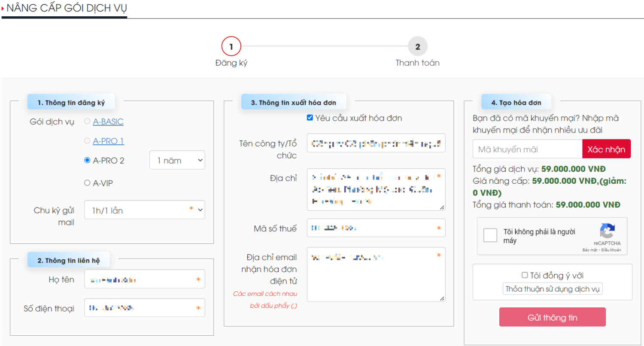644x346 pixels.
Task: Click the 'Gửi thông tin' submit button
Action: click(x=553, y=317)
